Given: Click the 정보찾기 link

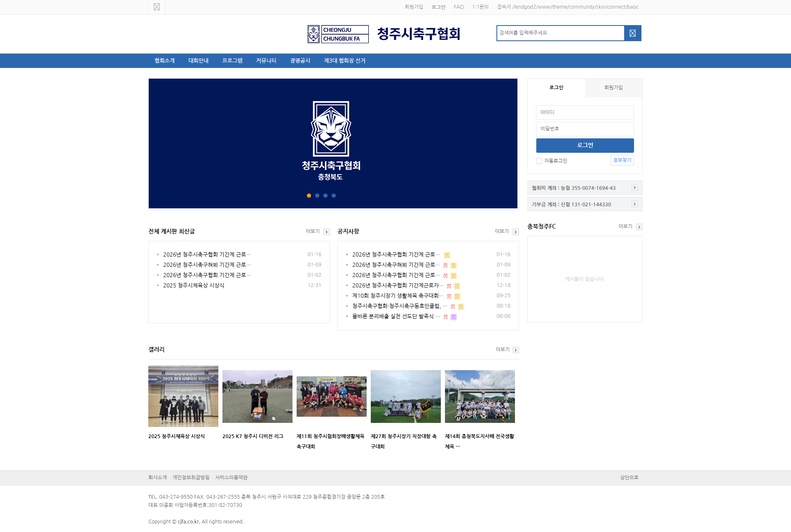Looking at the screenshot, I should 622,160.
